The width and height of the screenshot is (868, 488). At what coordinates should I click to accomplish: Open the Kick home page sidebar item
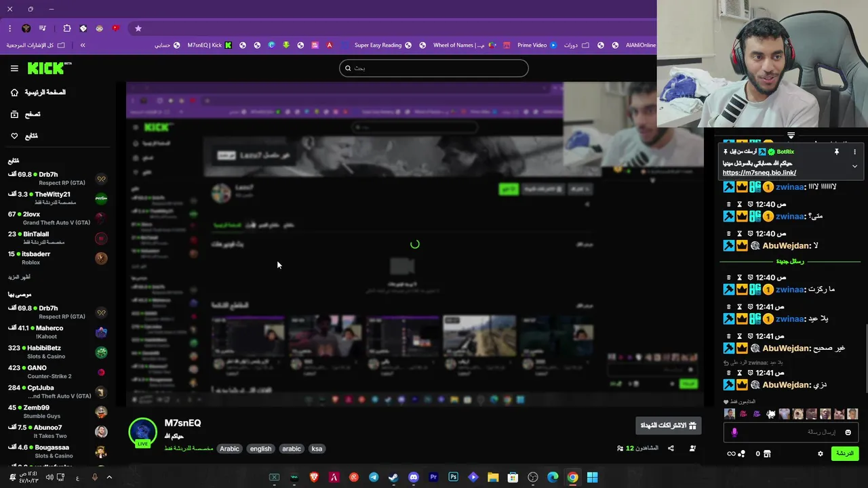tap(37, 92)
